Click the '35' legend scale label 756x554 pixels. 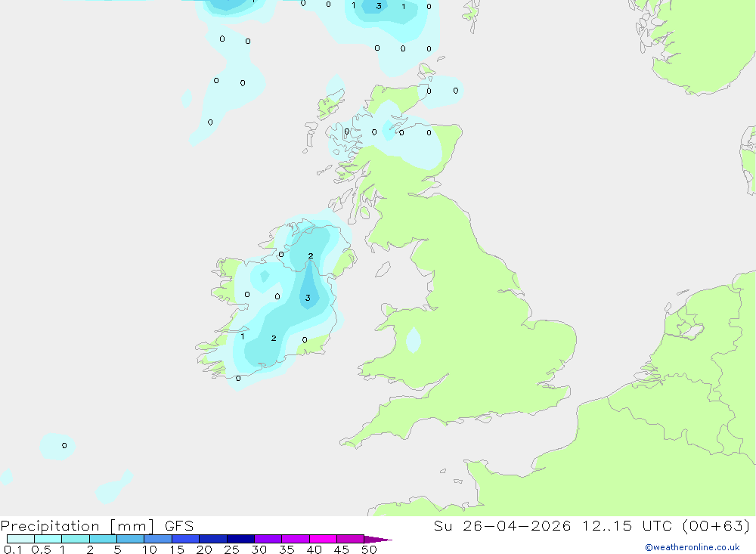click(x=287, y=549)
